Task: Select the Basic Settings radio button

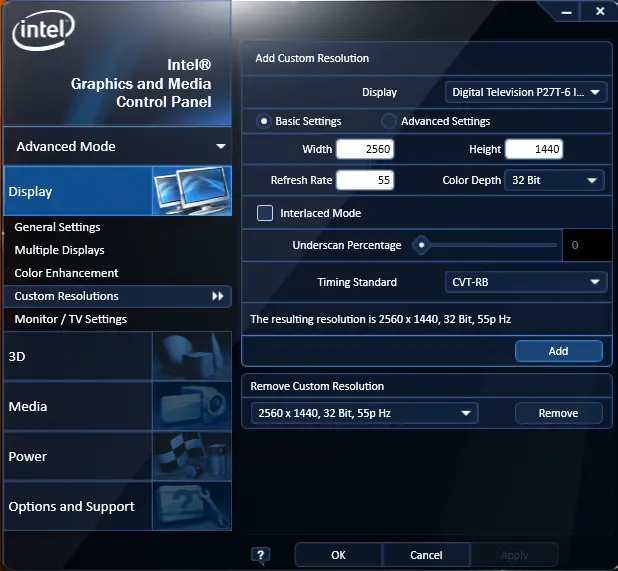Action: coord(264,121)
